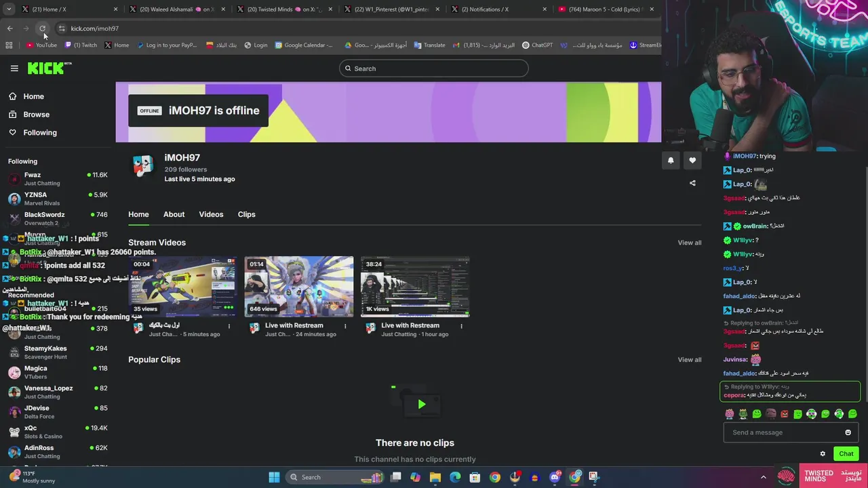Open SteamyKakes recommended channel
Viewport: 868px width, 488px height.
click(x=58, y=352)
